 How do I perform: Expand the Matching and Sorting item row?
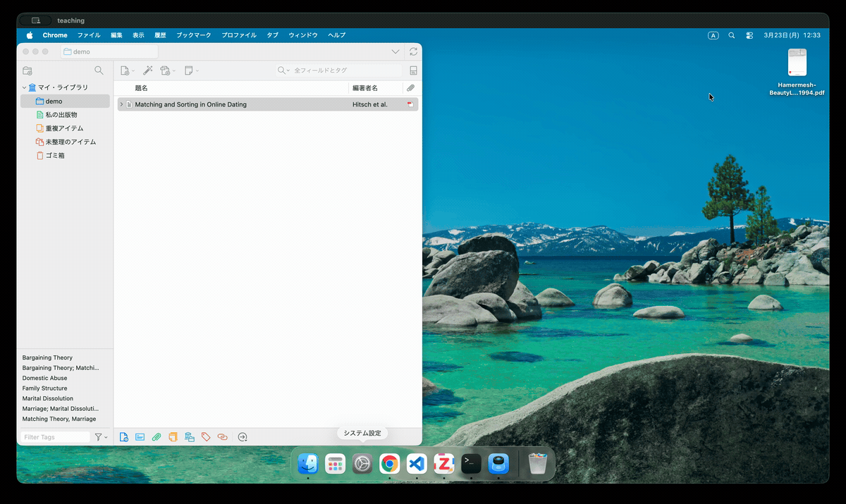[121, 104]
